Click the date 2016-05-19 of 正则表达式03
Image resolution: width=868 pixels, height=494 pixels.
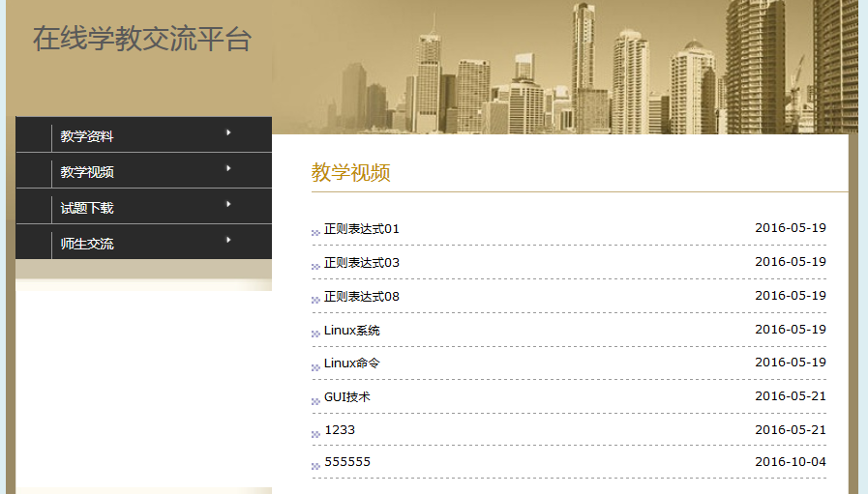pyautogui.click(x=791, y=262)
